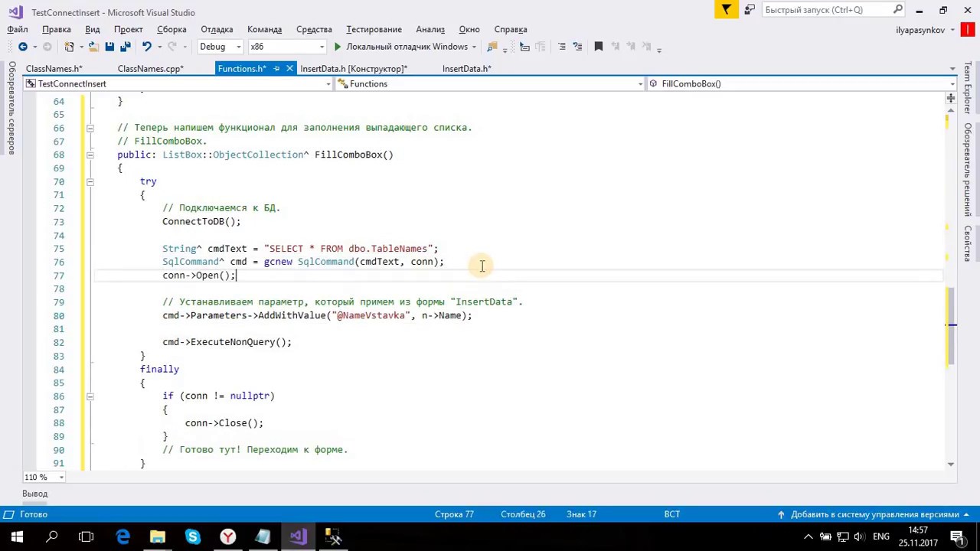Switch to InsertData.h [Конструктор]* tab
Screen dimensions: 980x551
tap(354, 69)
